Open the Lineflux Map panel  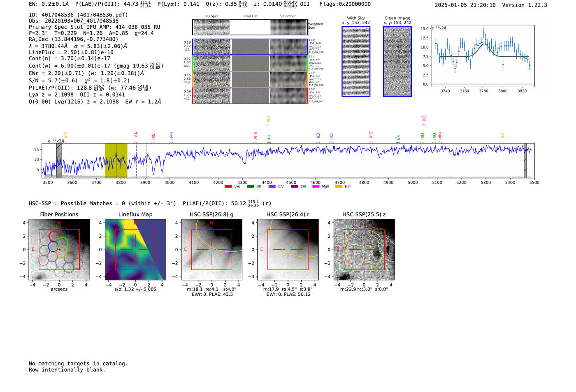[135, 250]
